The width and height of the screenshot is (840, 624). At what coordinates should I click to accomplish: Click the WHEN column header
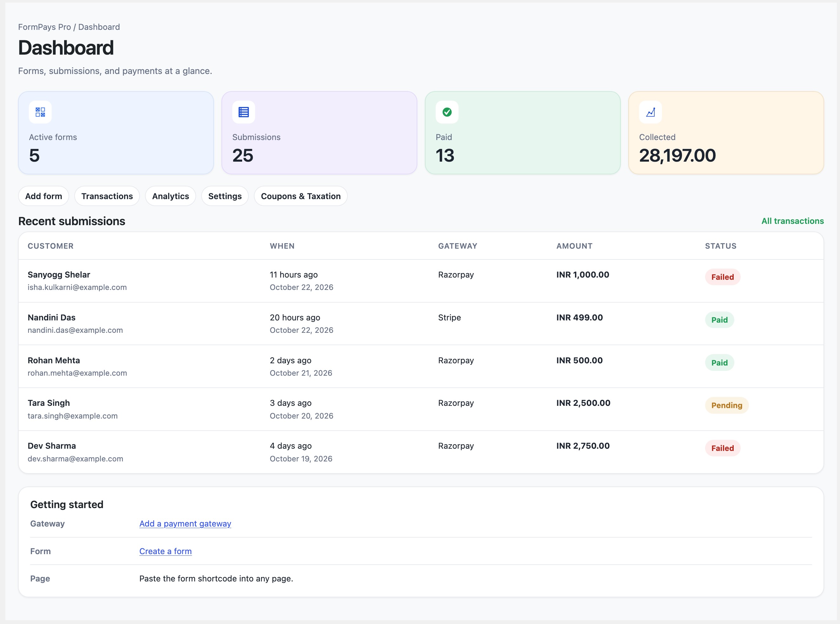282,246
